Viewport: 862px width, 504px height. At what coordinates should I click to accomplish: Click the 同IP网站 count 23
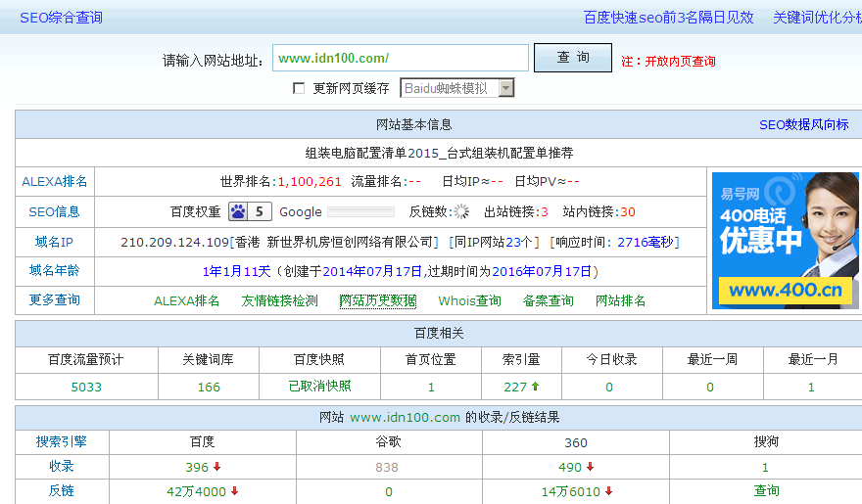click(513, 242)
